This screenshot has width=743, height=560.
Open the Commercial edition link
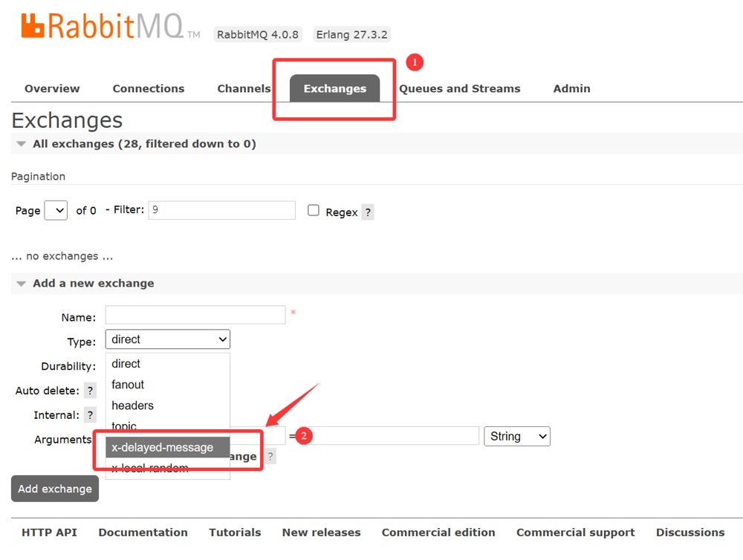[438, 533]
